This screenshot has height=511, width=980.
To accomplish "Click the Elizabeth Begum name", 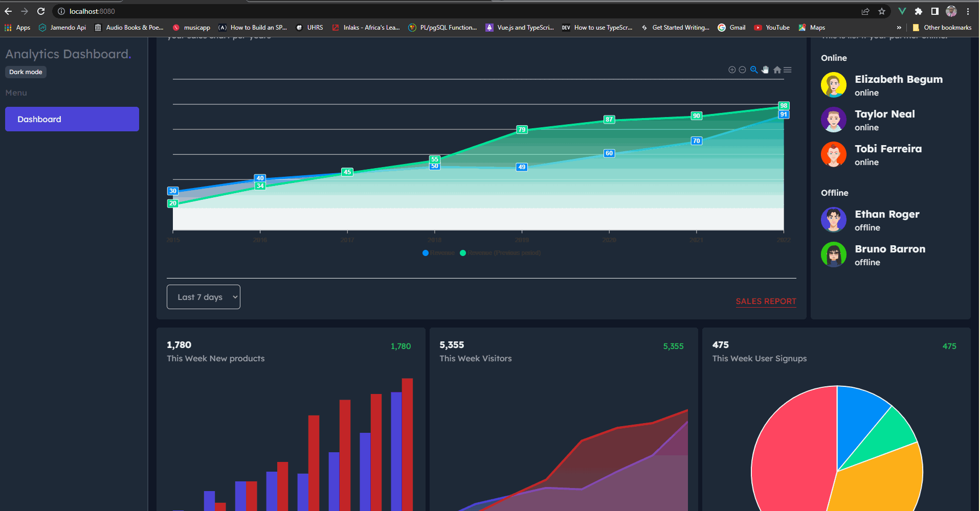I will coord(899,79).
